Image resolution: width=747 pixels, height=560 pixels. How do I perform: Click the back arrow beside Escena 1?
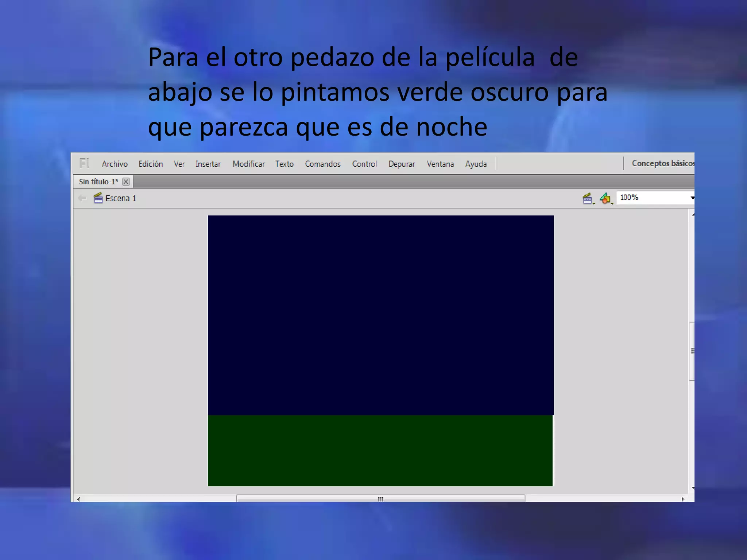click(82, 198)
